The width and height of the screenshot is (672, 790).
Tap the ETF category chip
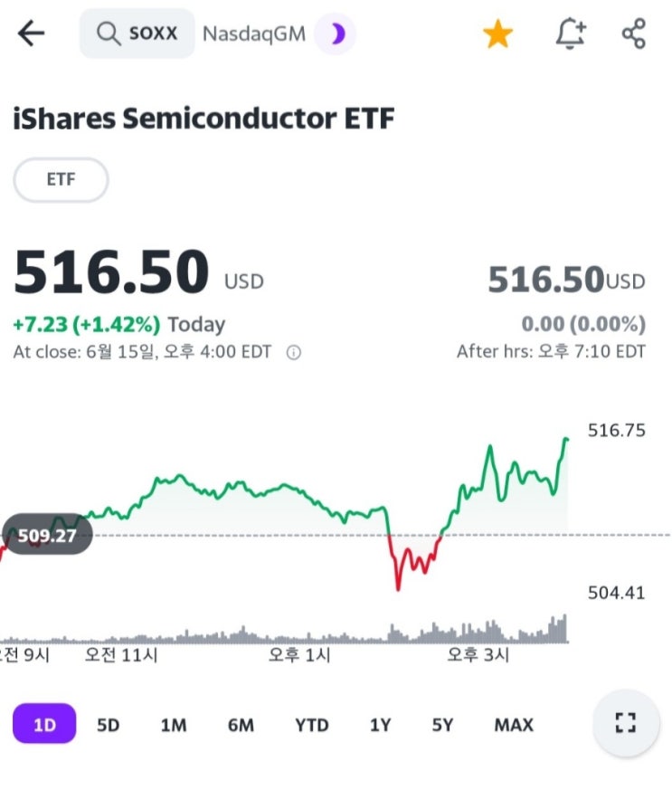click(61, 179)
